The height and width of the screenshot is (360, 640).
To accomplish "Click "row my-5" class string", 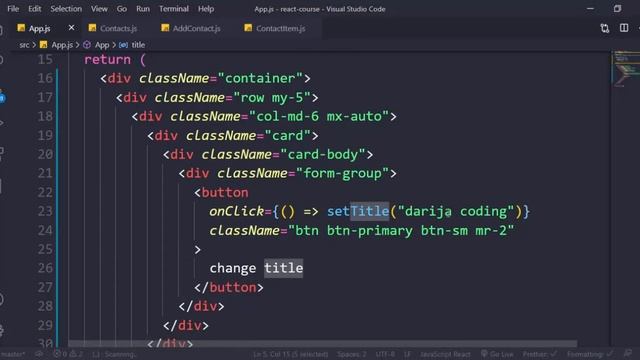I will [272, 98].
